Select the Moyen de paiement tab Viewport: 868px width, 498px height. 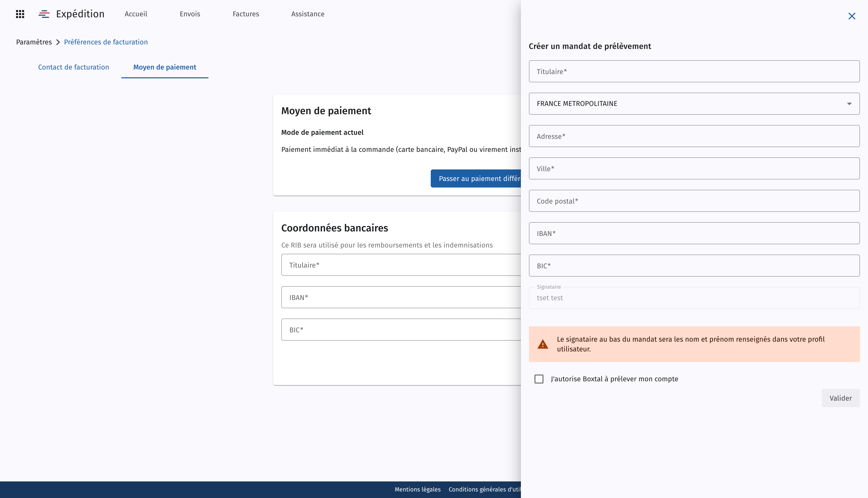(x=165, y=67)
